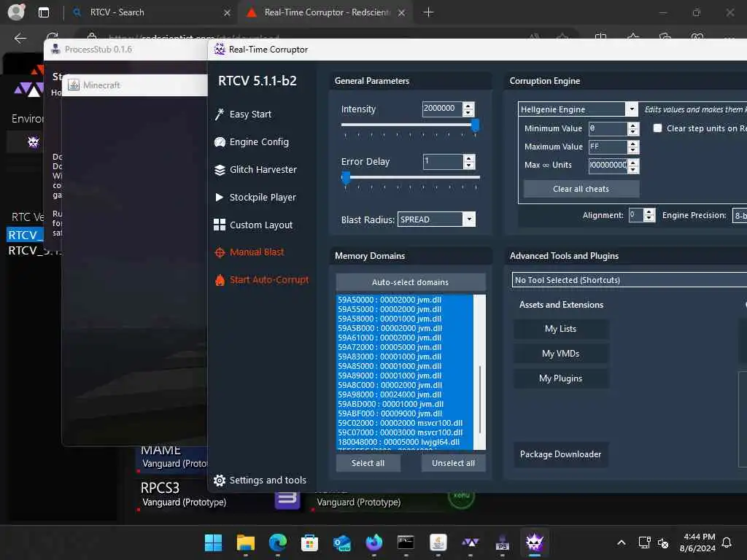Click the Intensity slider handle
Image resolution: width=747 pixels, height=560 pixels.
coord(475,125)
